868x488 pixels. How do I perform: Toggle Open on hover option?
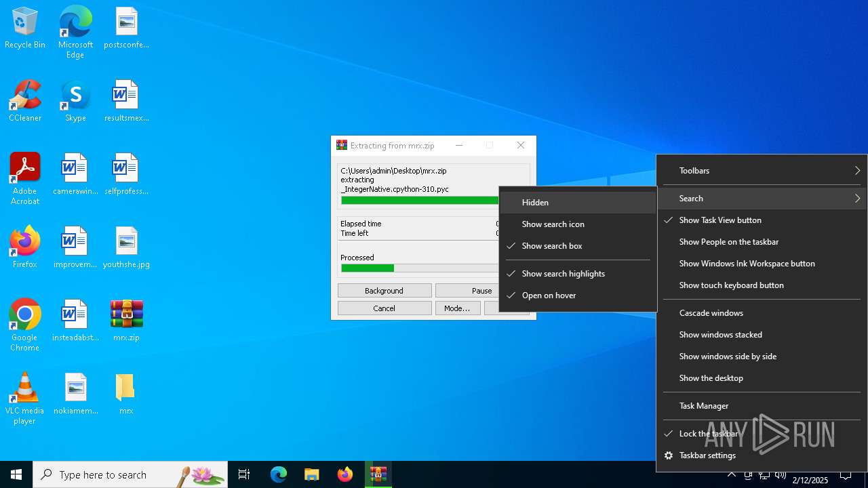pyautogui.click(x=578, y=296)
